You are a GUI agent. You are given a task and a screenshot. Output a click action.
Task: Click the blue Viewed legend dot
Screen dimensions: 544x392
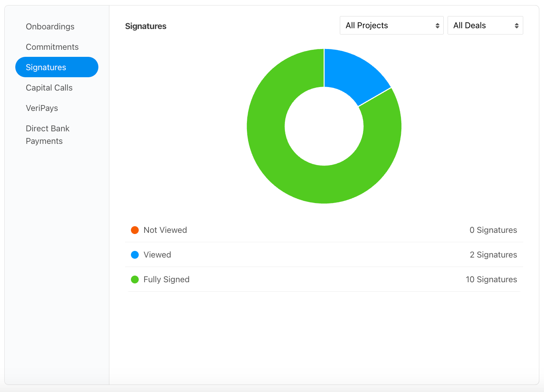135,255
